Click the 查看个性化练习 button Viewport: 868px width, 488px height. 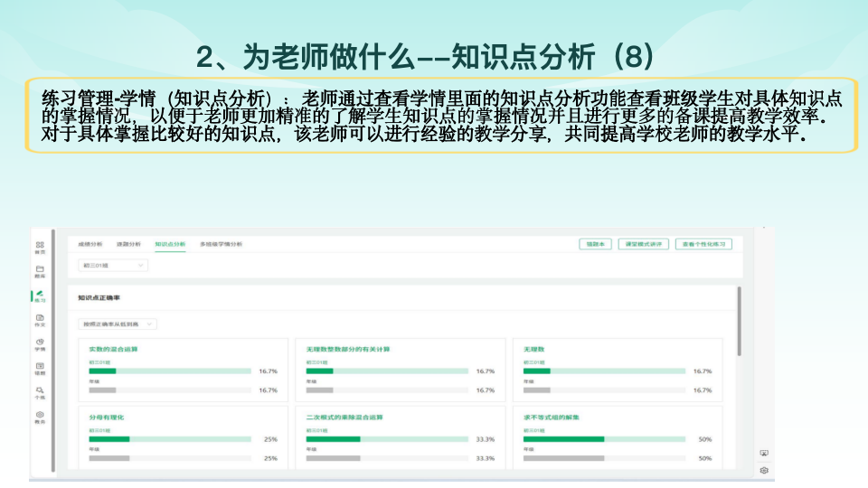click(x=703, y=244)
